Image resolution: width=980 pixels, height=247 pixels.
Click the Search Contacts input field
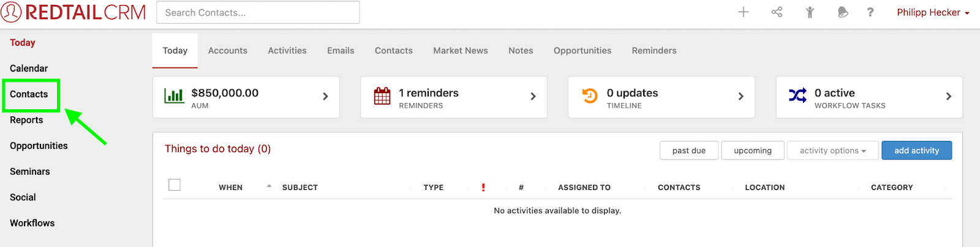[x=258, y=12]
